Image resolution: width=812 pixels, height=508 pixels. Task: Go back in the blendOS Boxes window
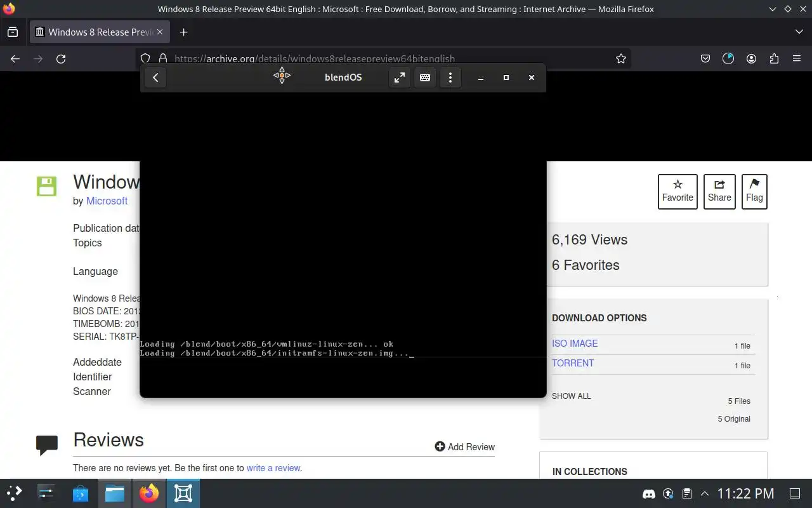pyautogui.click(x=155, y=77)
